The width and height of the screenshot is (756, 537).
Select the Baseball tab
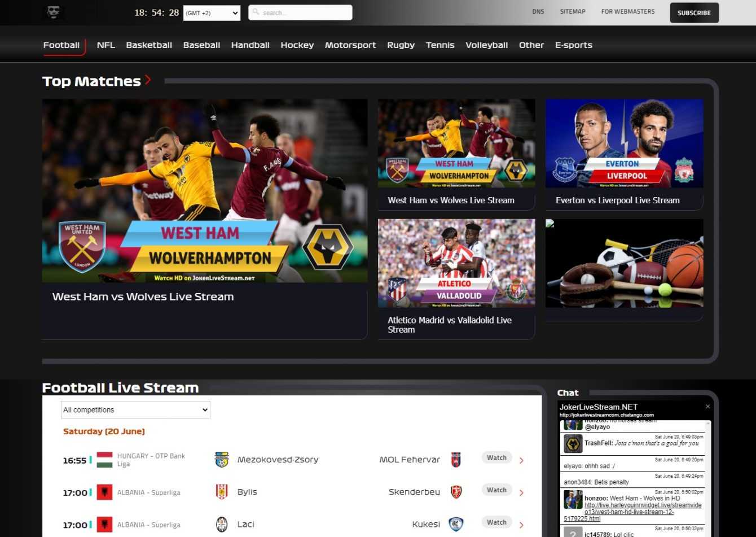point(201,45)
